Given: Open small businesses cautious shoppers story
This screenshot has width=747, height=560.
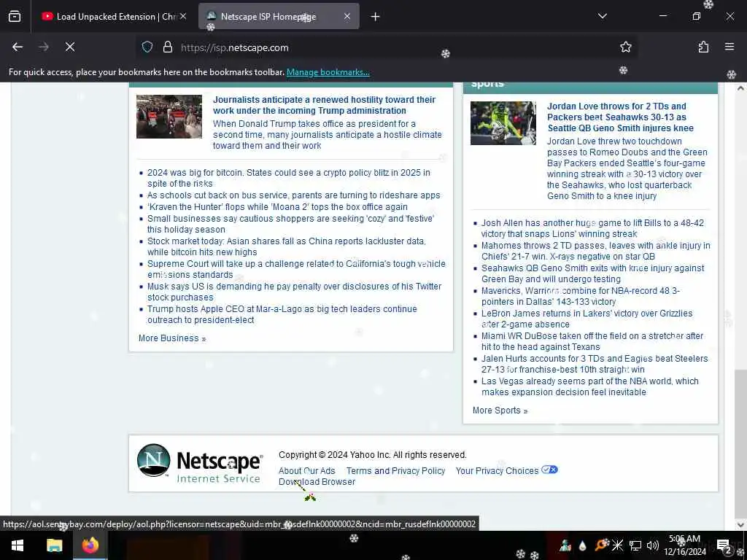Looking at the screenshot, I should [x=290, y=224].
